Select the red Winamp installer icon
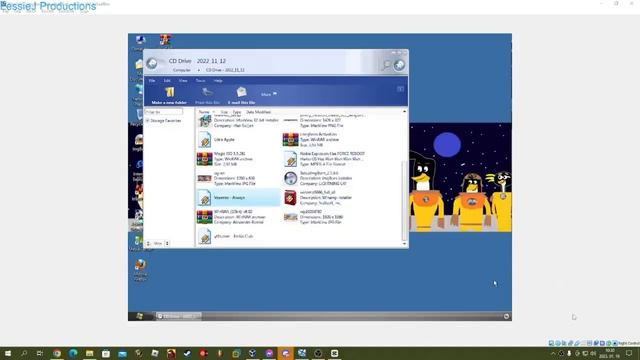640x360 pixels. point(290,198)
